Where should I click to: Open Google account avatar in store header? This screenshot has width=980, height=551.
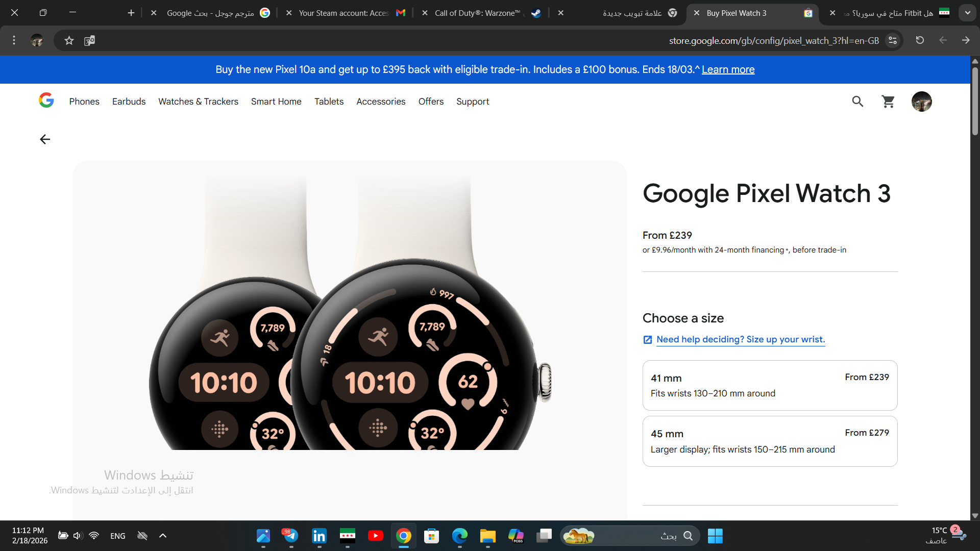[921, 102]
